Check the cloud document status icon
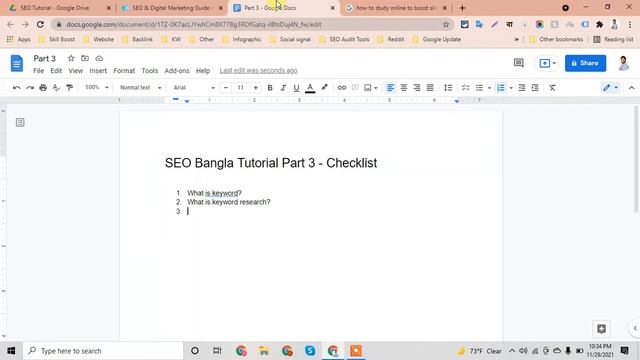 coord(99,58)
